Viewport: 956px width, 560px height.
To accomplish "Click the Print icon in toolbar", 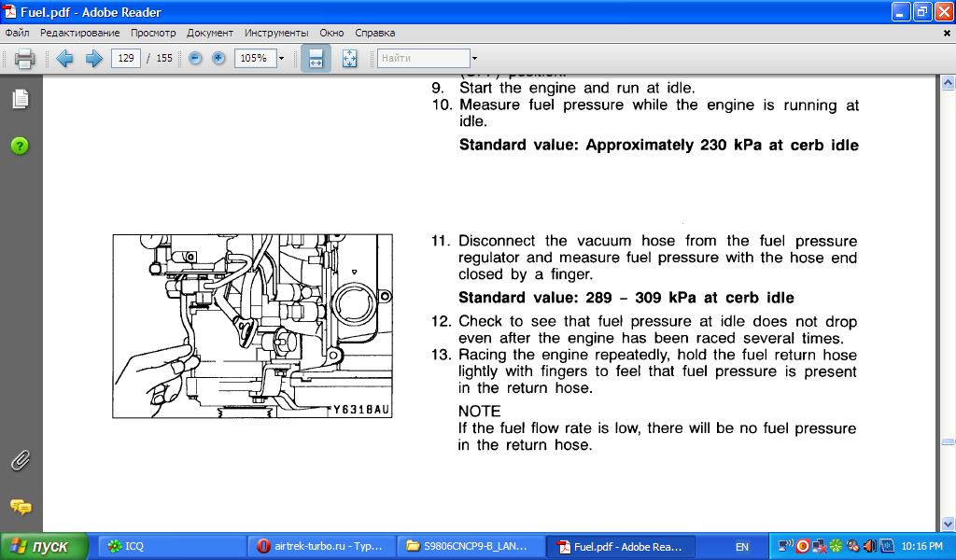I will coord(24,59).
